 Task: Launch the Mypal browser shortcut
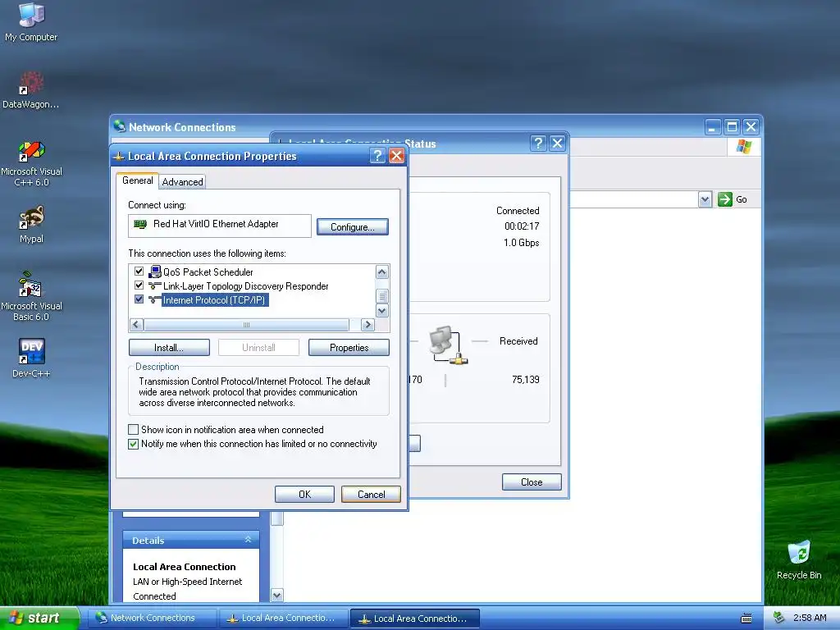(31, 225)
